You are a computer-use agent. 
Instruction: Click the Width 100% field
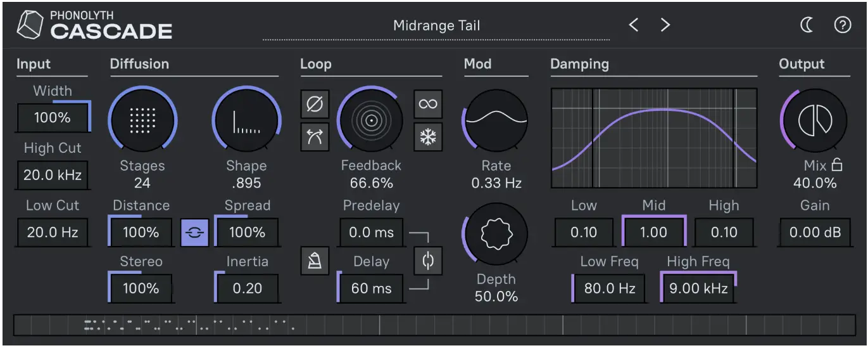click(53, 117)
